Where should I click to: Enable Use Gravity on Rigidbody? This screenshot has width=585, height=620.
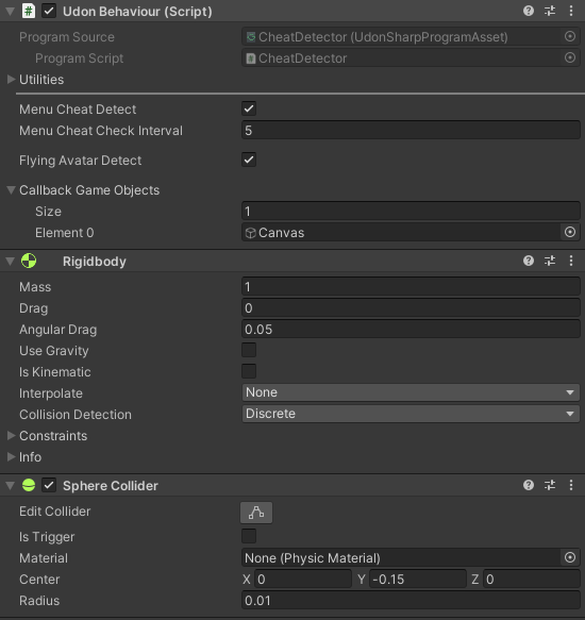coord(249,350)
